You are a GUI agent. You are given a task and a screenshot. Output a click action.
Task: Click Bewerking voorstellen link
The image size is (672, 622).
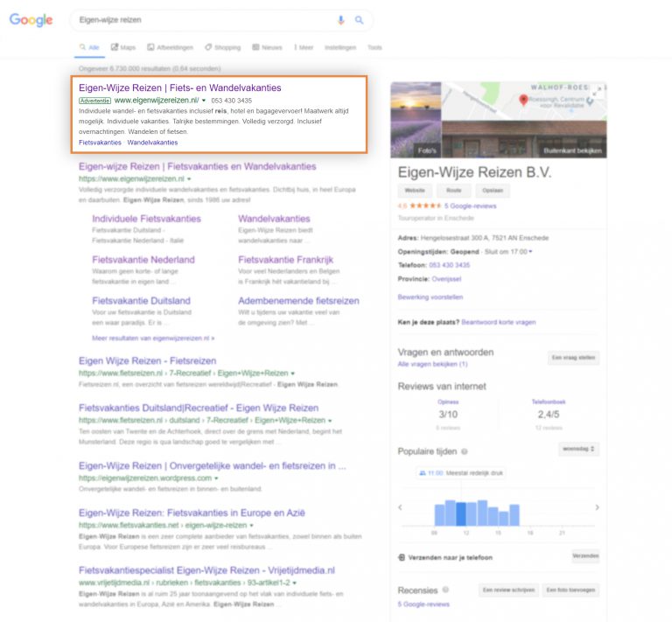pos(430,297)
